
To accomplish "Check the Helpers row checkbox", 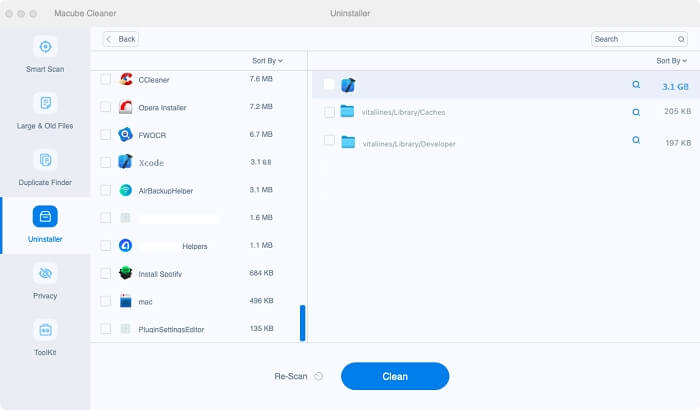I will click(105, 246).
